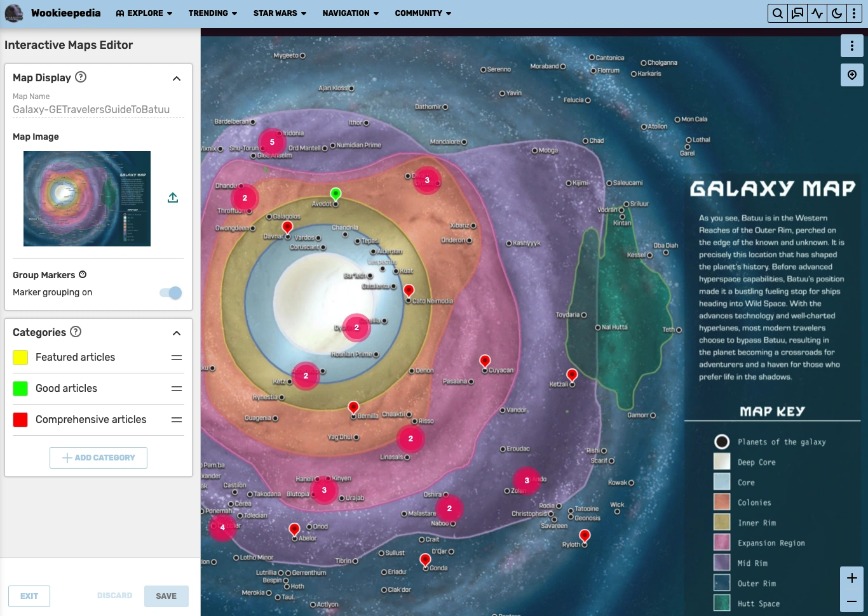This screenshot has height=616, width=868.
Task: Open the STAR WARS menu
Action: (x=280, y=13)
